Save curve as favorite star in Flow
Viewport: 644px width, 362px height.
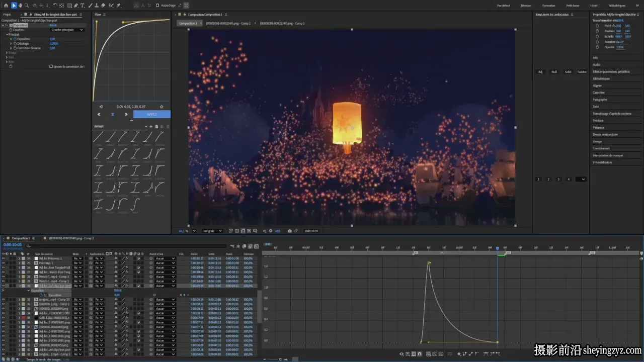[162, 107]
